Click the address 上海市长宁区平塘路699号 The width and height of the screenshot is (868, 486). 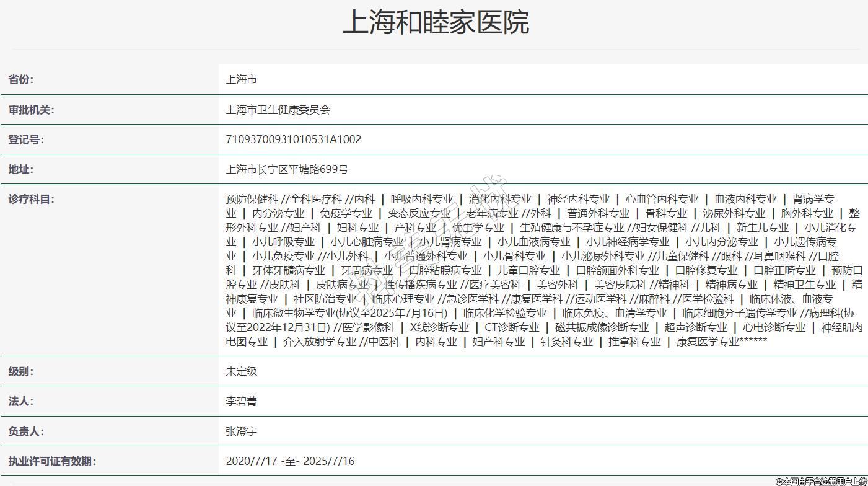coord(287,169)
